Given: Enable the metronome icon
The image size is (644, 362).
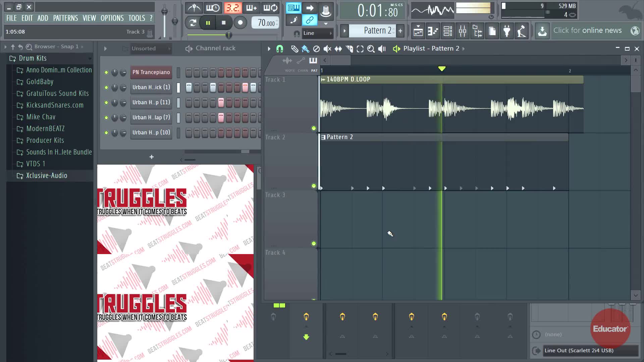Looking at the screenshot, I should [x=194, y=8].
